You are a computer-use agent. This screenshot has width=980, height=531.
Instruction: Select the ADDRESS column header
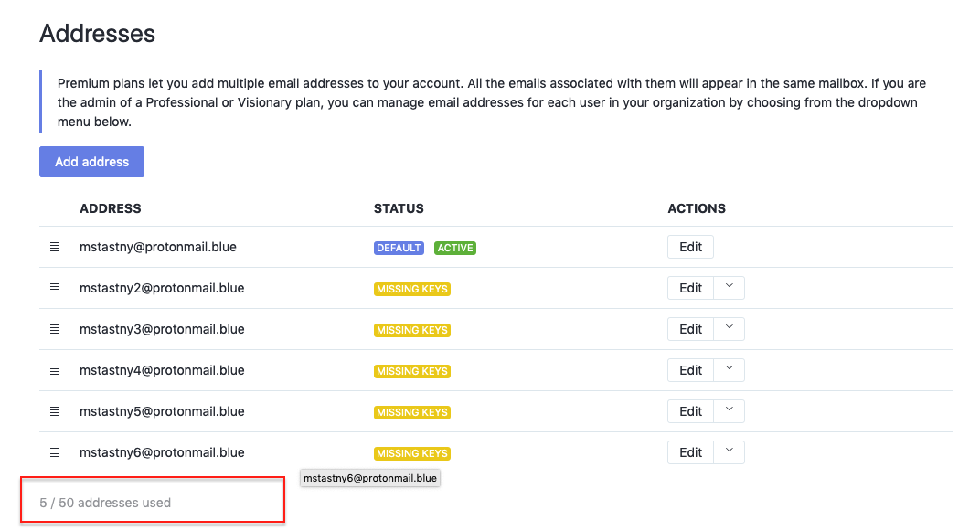click(x=110, y=208)
